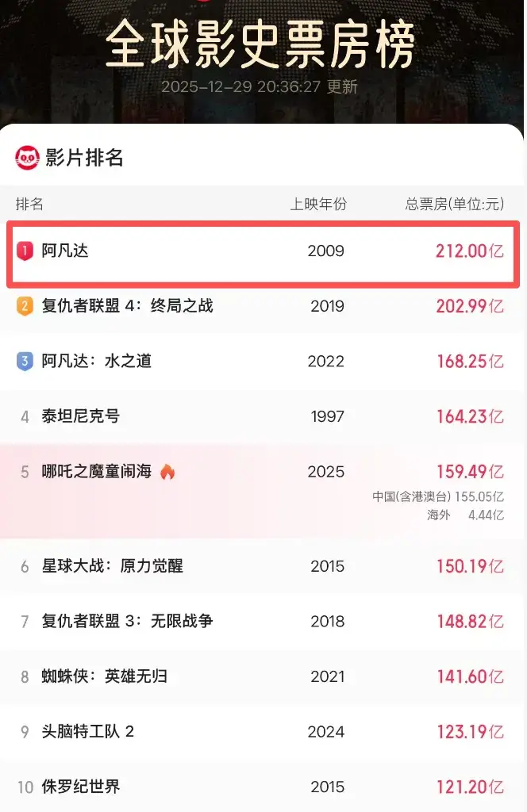Image resolution: width=527 pixels, height=812 pixels.
Task: Click the 排名 column header
Action: tap(30, 204)
